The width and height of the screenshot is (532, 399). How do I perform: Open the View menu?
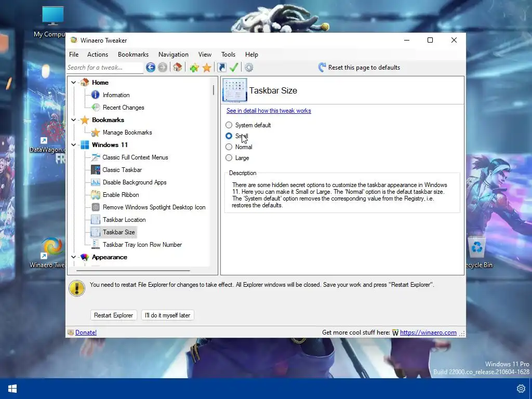pos(205,55)
